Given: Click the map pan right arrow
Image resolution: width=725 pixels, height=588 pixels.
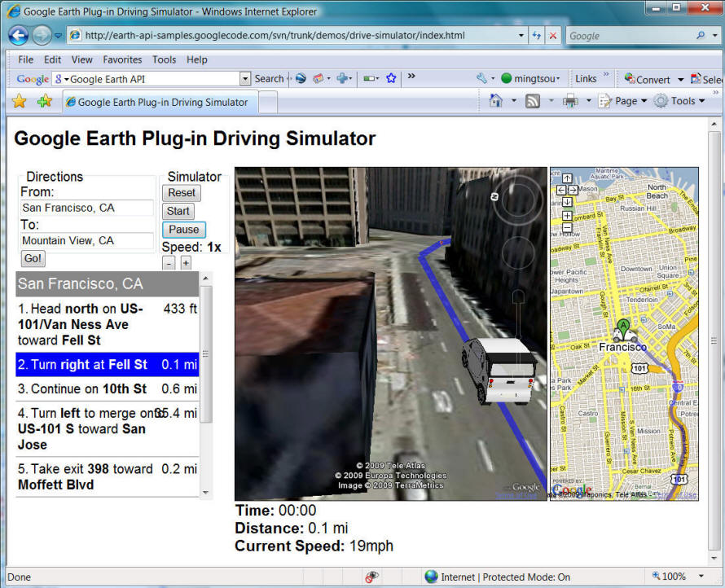Looking at the screenshot, I should tap(573, 190).
